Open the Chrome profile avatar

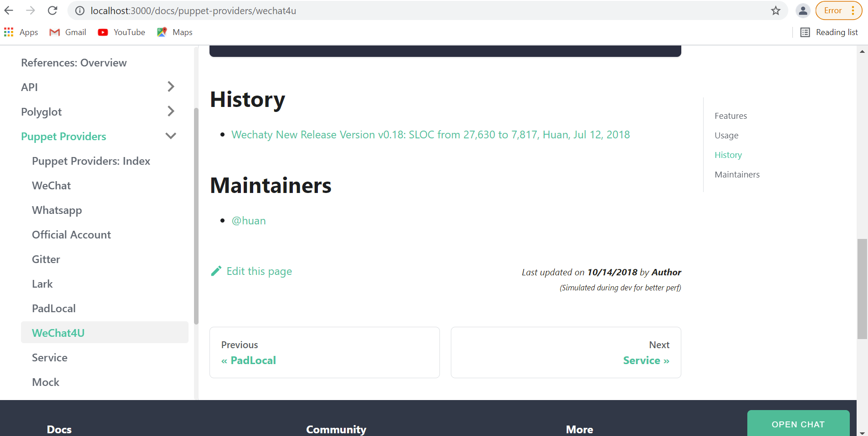click(x=803, y=10)
